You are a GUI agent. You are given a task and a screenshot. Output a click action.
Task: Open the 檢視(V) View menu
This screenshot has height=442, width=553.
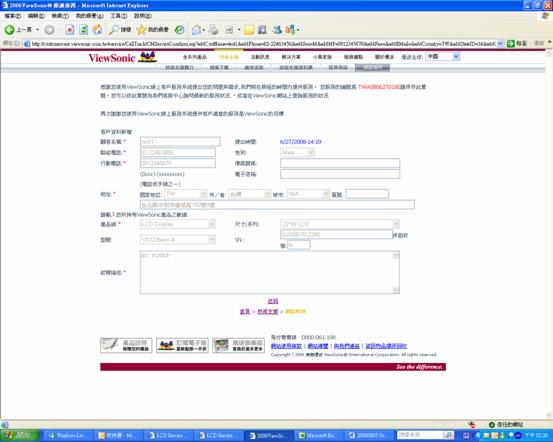pos(60,16)
